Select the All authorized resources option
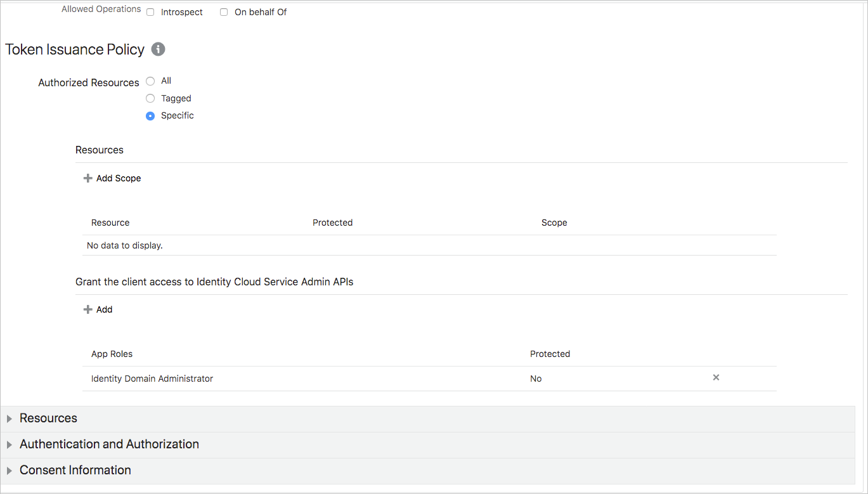 click(150, 81)
